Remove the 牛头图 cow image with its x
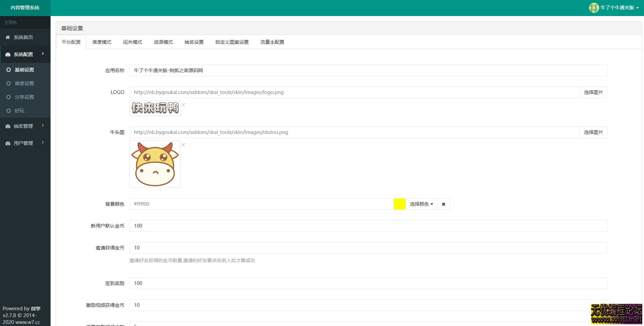 click(183, 145)
